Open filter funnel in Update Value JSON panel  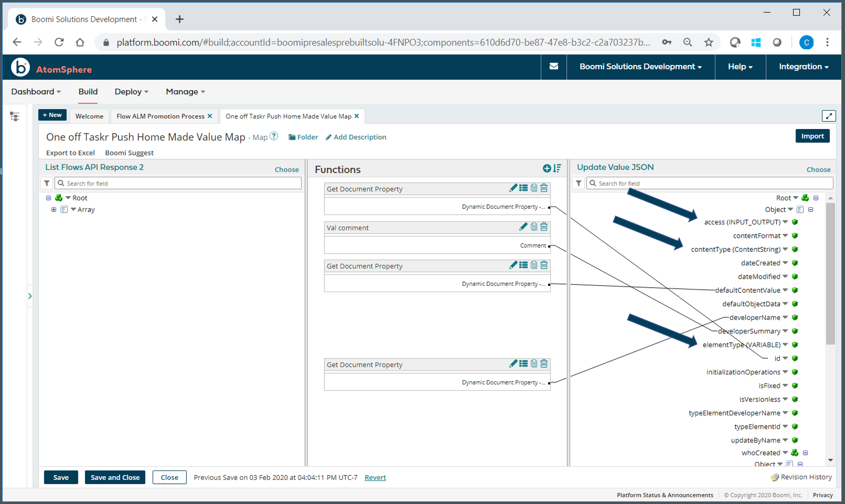pos(578,183)
